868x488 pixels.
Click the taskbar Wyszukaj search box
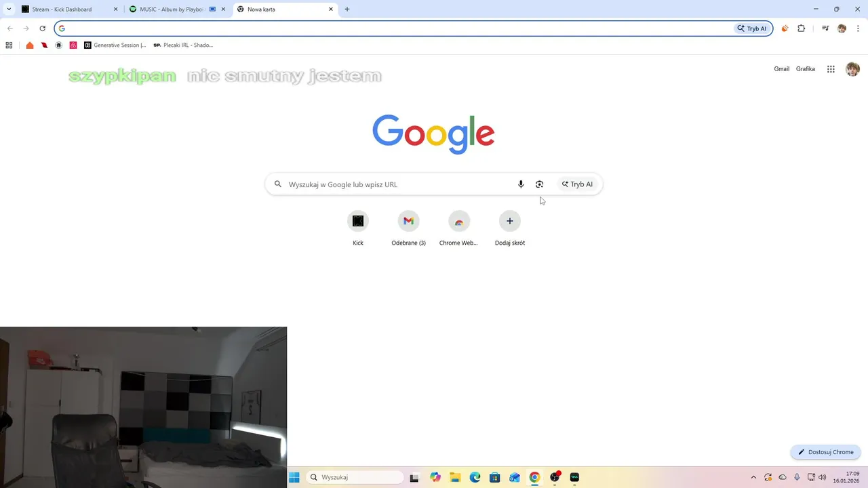click(x=355, y=477)
